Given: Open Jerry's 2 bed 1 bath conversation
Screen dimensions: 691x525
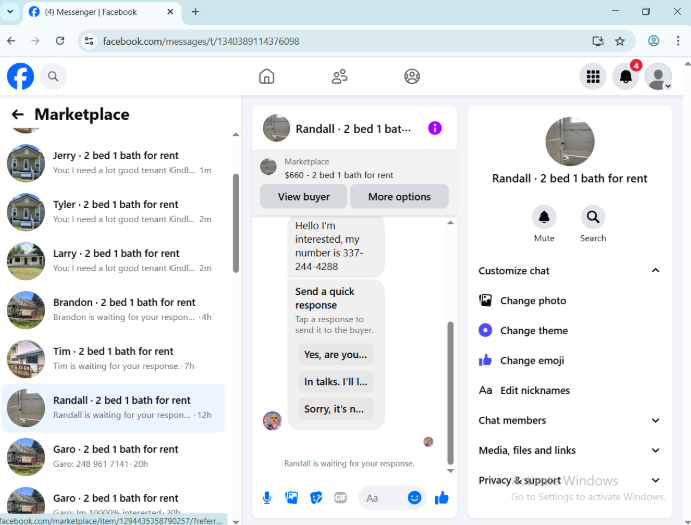Looking at the screenshot, I should (x=113, y=163).
